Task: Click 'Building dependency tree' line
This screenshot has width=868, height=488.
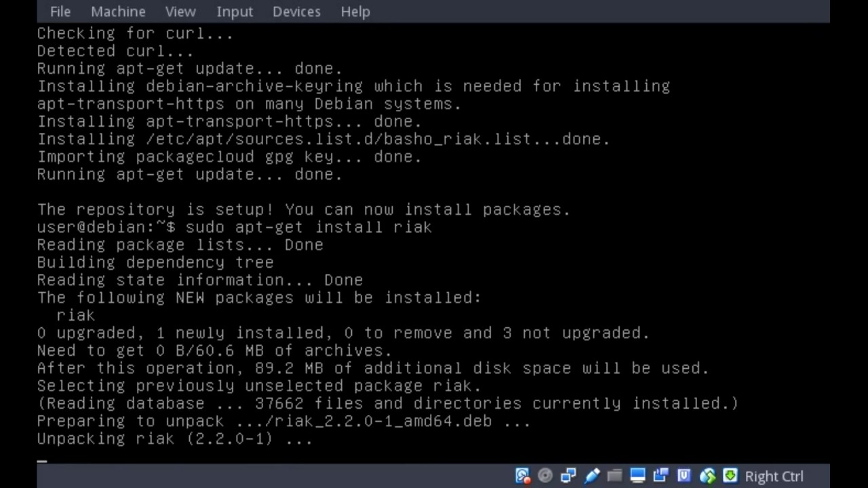Action: pyautogui.click(x=155, y=262)
